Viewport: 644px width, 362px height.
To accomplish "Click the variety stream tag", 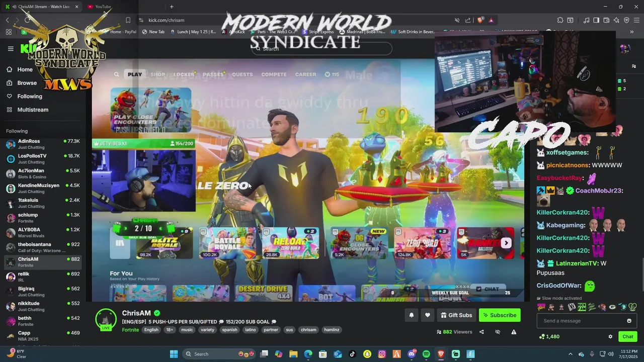I will tap(207, 330).
